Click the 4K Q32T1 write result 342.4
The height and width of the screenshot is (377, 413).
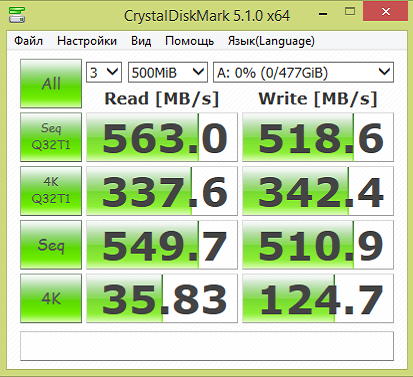pos(318,191)
